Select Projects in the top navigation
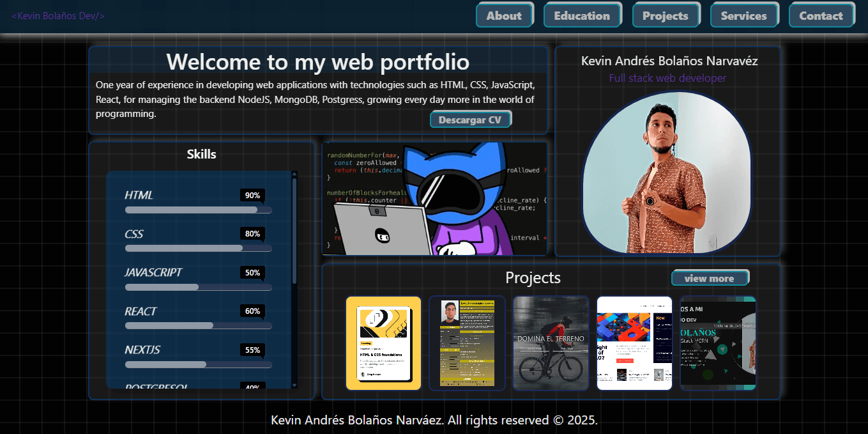The width and height of the screenshot is (868, 434). click(x=666, y=15)
